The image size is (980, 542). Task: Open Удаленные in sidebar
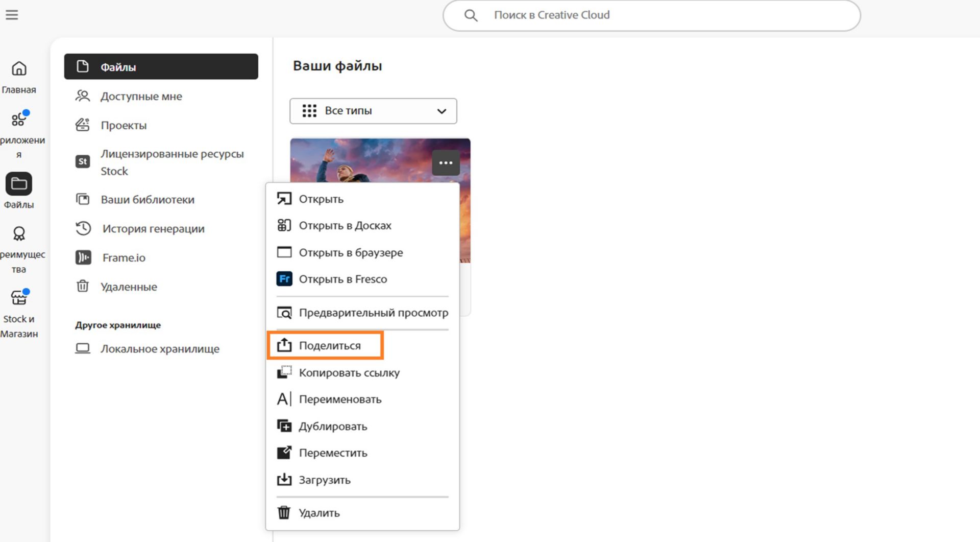pos(161,287)
